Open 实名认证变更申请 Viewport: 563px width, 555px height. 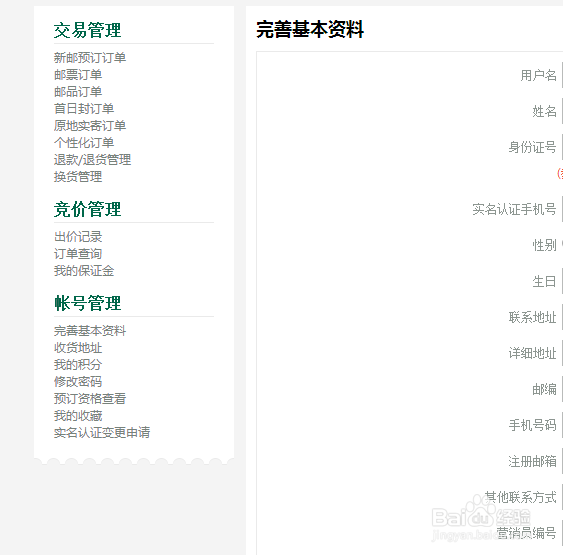[x=102, y=433]
